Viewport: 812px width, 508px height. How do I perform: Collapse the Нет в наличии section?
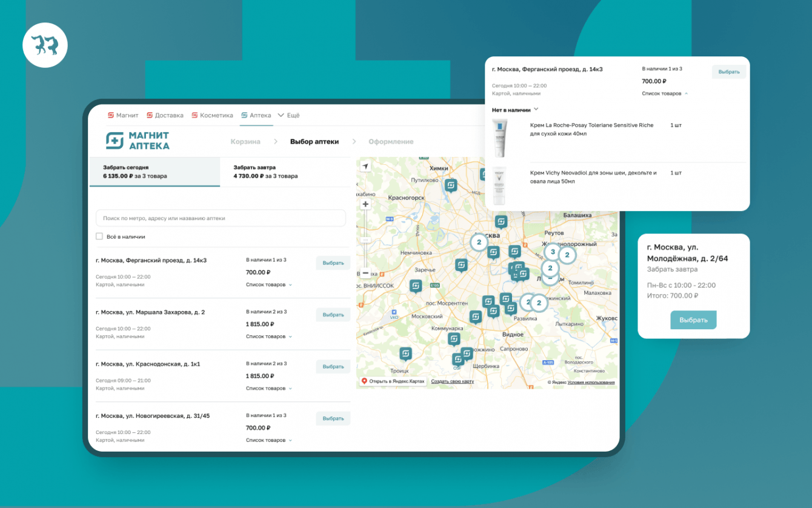[515, 110]
